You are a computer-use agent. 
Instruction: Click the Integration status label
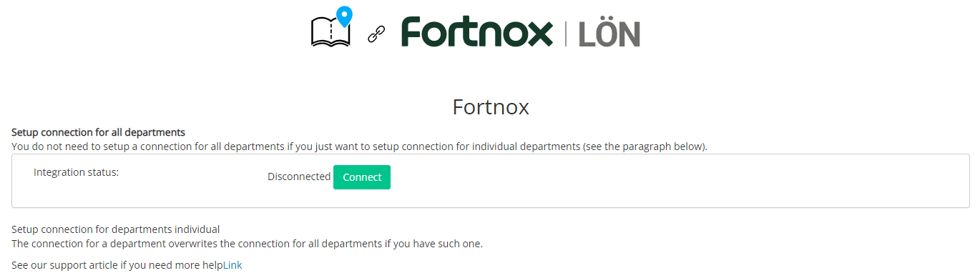click(x=76, y=172)
